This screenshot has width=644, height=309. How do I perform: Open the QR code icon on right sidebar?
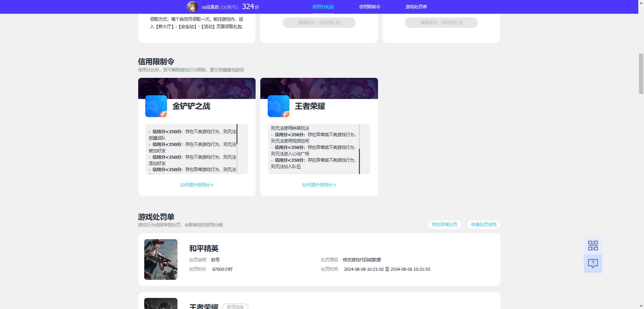(x=593, y=246)
